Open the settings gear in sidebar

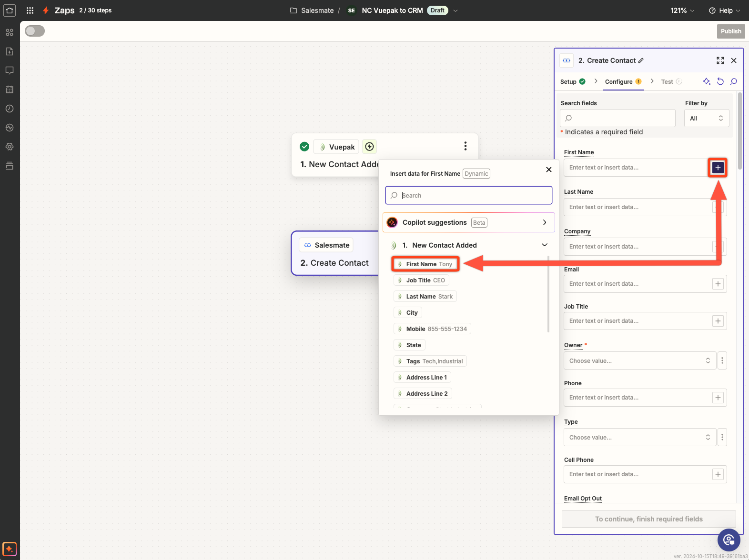click(x=10, y=147)
